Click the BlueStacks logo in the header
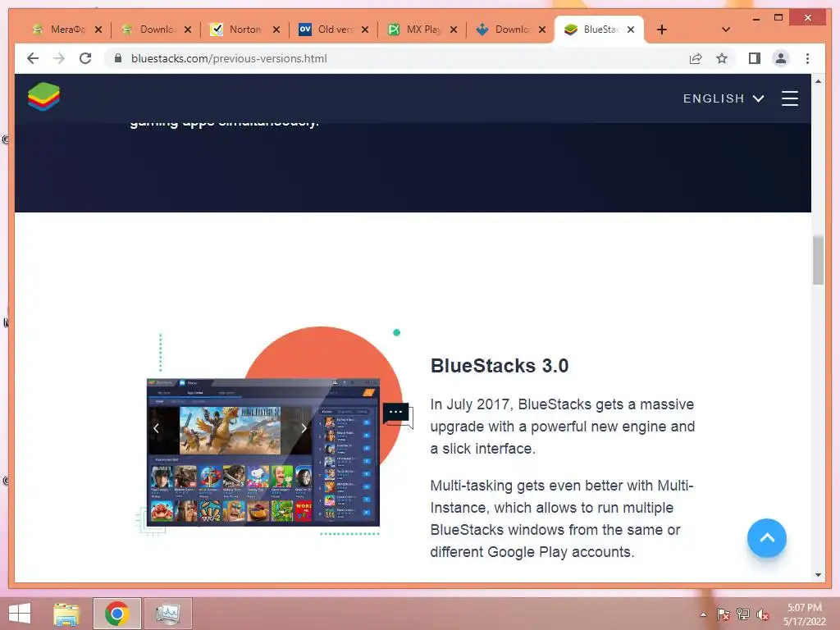Screen dimensions: 840x630 pos(44,97)
